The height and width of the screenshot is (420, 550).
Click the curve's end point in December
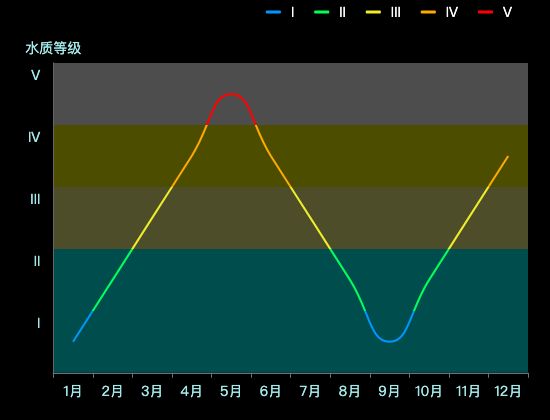pos(508,156)
